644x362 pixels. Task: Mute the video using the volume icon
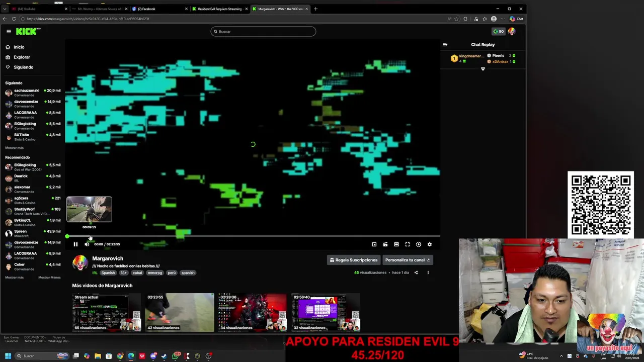point(87,244)
